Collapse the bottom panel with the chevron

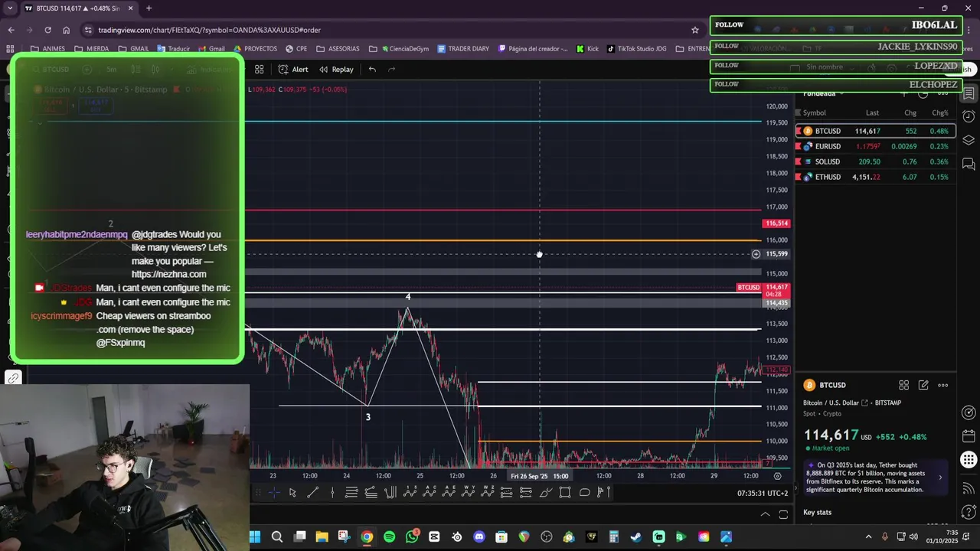coord(764,514)
